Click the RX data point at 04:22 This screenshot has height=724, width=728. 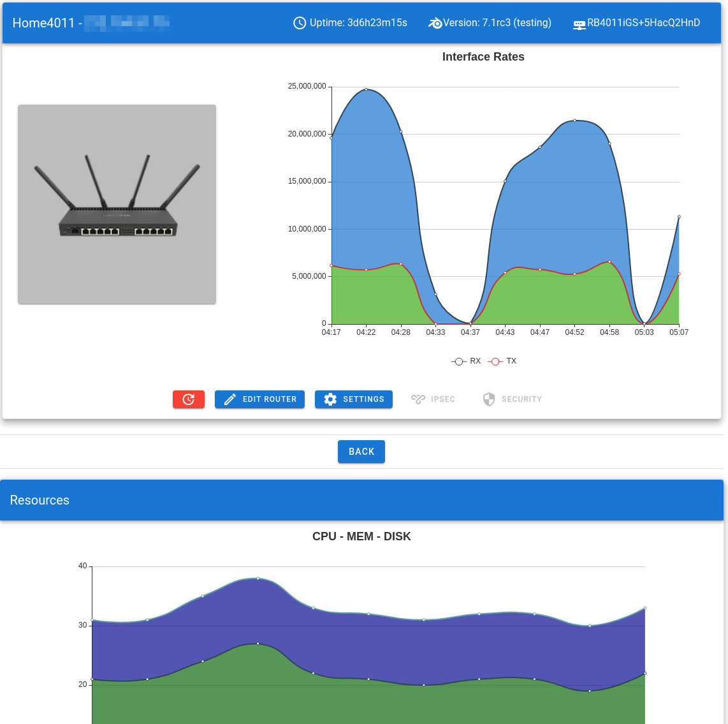366,89
